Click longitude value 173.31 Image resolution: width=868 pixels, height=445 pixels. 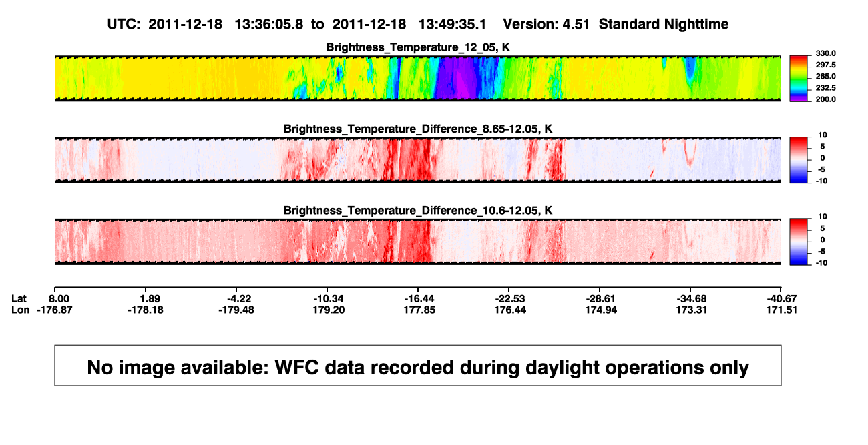pyautogui.click(x=692, y=310)
